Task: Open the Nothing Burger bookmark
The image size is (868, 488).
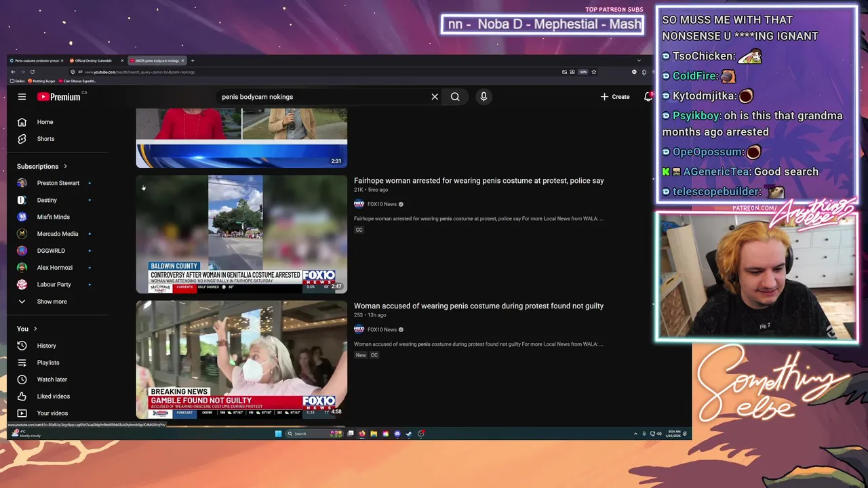Action: [x=42, y=81]
